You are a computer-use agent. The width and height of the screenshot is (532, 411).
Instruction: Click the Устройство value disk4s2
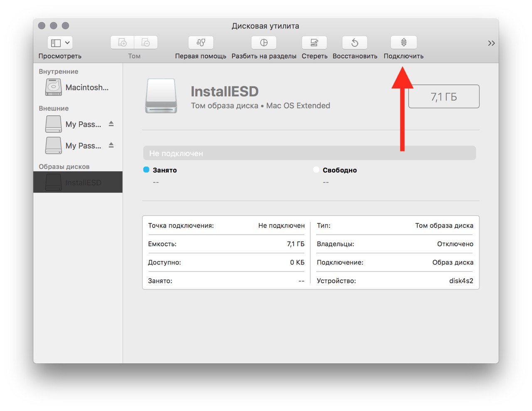(461, 281)
